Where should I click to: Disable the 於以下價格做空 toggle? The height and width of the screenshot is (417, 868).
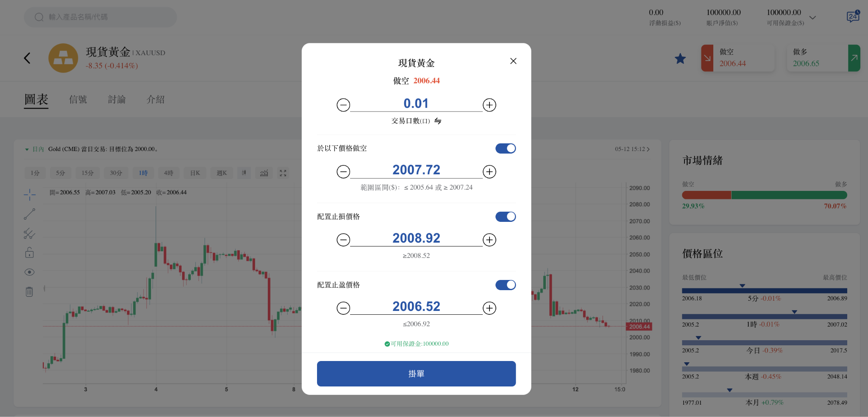(505, 148)
